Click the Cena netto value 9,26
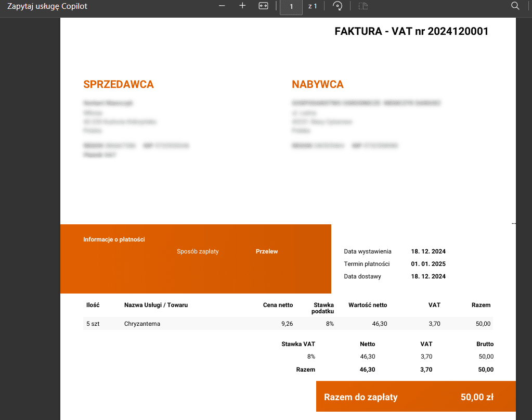The width and height of the screenshot is (532, 420). 287,324
